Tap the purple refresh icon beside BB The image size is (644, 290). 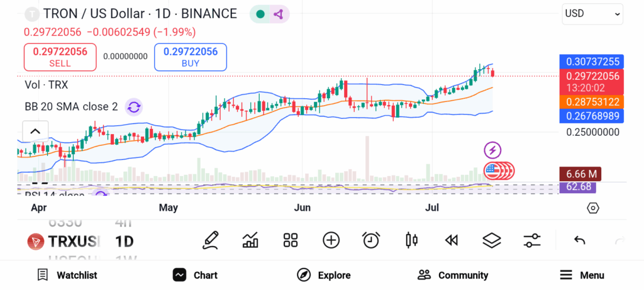click(x=134, y=107)
